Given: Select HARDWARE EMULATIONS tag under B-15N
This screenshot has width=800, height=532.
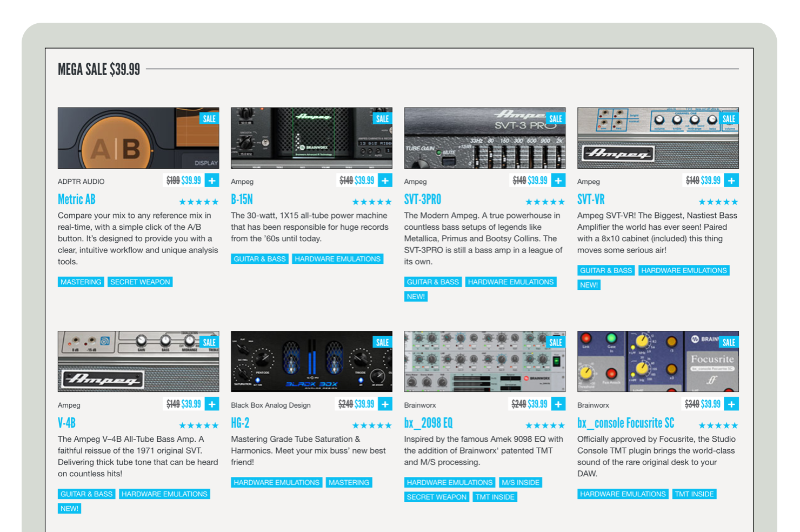Looking at the screenshot, I should click(338, 259).
